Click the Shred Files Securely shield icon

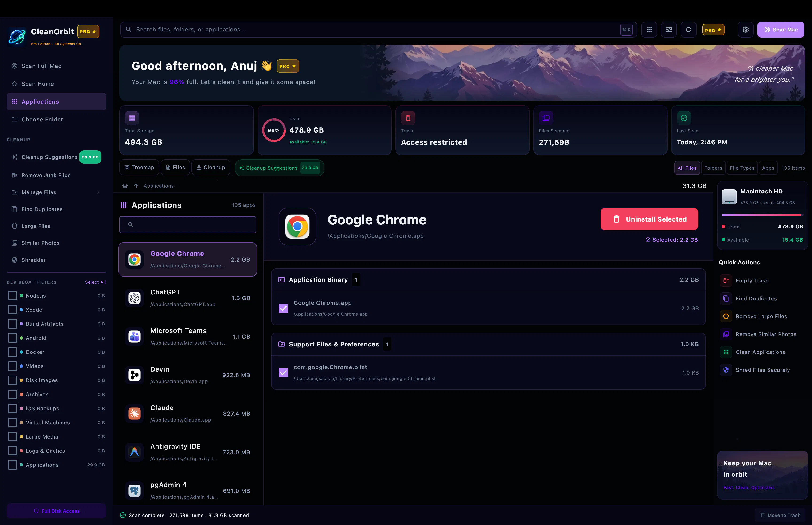coord(726,370)
